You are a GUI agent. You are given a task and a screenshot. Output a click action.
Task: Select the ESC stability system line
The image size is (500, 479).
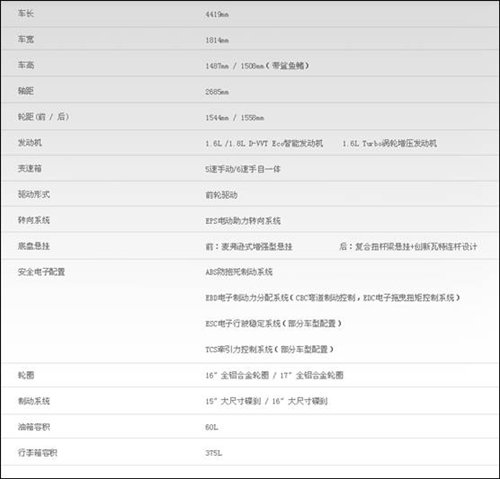[x=273, y=323]
